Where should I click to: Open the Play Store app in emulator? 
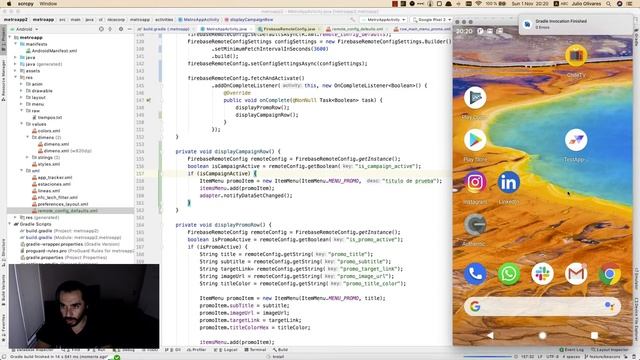point(475,140)
